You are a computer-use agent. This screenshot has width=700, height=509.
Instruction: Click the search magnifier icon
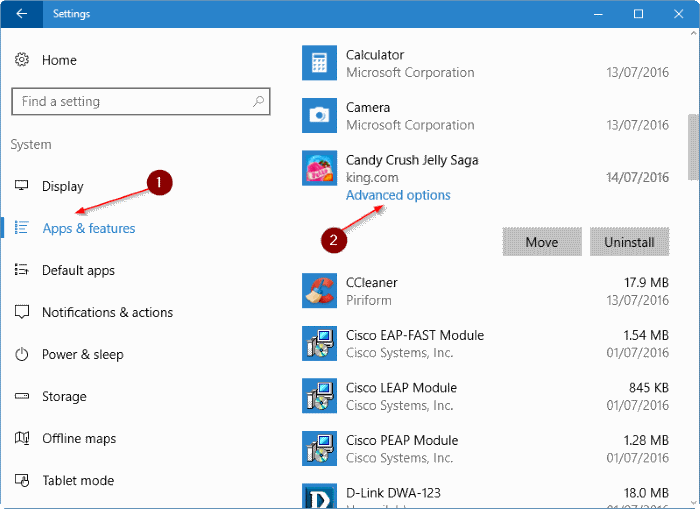(x=258, y=101)
